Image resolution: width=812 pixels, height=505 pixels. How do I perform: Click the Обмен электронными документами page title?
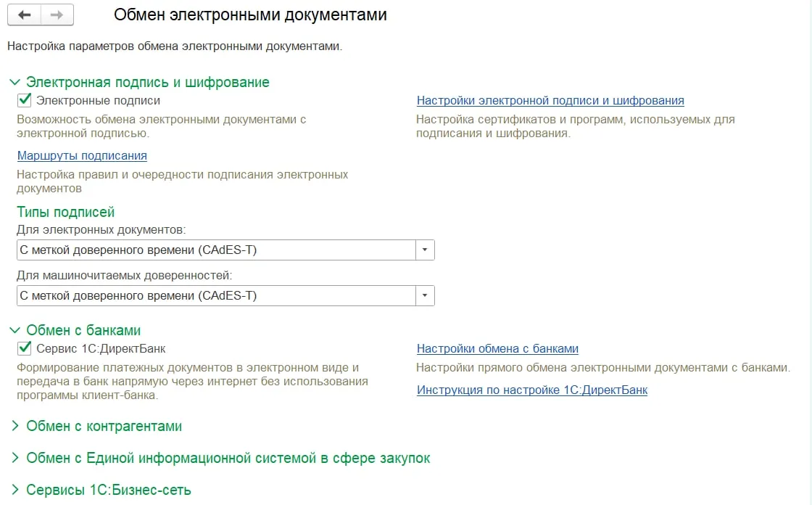pyautogui.click(x=250, y=15)
